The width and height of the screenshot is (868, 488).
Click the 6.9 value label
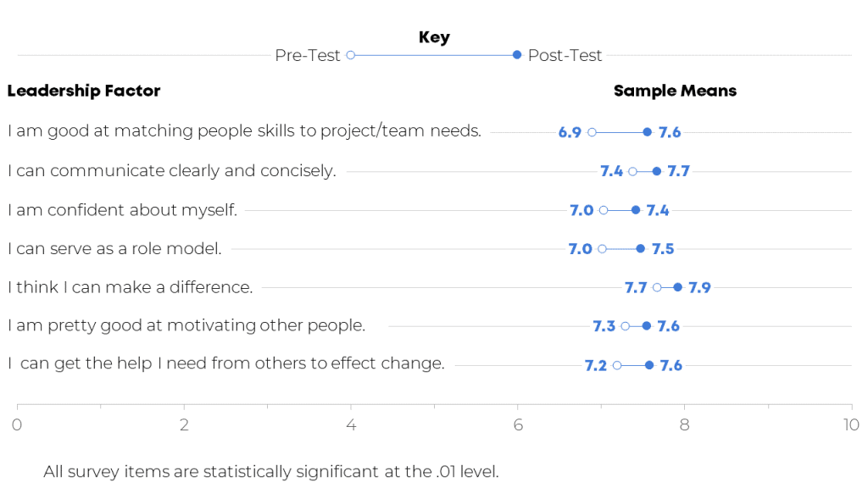coord(570,132)
